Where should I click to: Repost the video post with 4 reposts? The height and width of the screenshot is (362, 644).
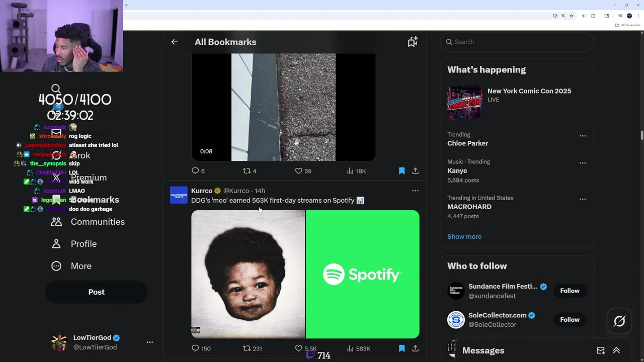tap(250, 171)
